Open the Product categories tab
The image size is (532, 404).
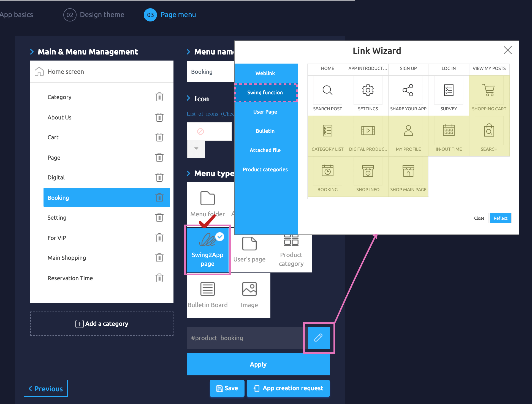coord(265,170)
